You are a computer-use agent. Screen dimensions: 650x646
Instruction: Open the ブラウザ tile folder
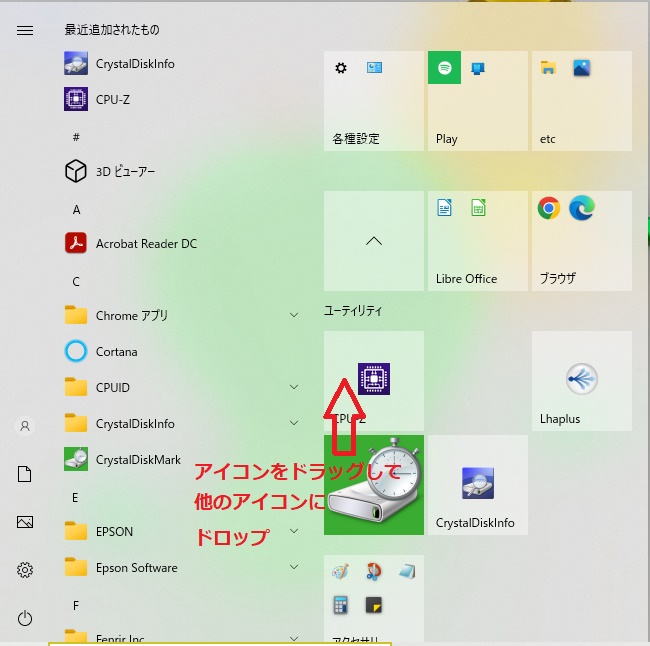click(x=582, y=241)
